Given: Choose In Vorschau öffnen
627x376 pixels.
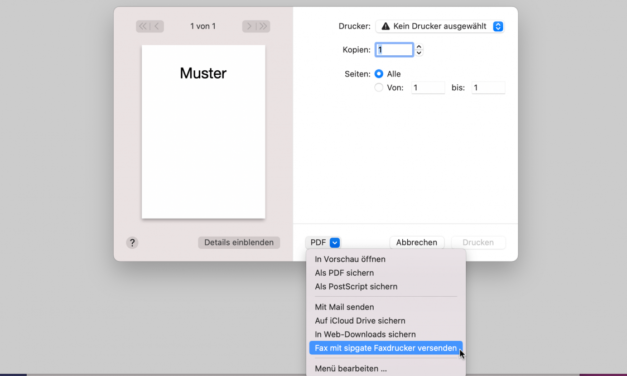Looking at the screenshot, I should 386,259.
